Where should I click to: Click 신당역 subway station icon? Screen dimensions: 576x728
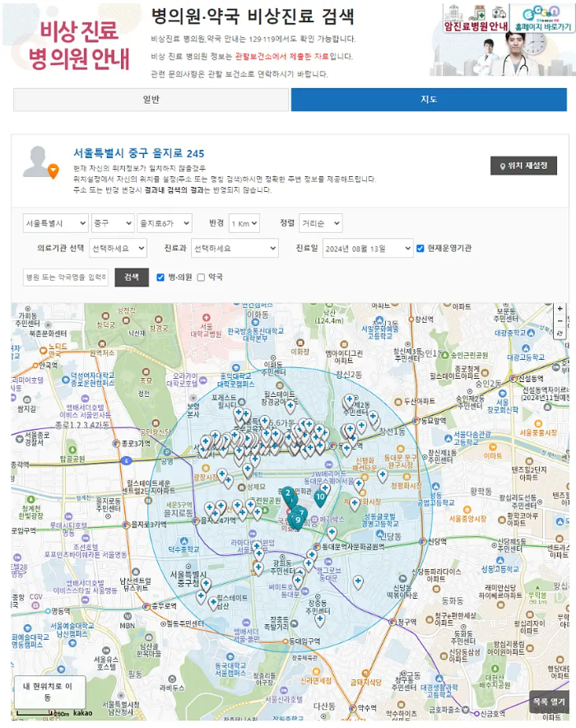pyautogui.click(x=422, y=541)
